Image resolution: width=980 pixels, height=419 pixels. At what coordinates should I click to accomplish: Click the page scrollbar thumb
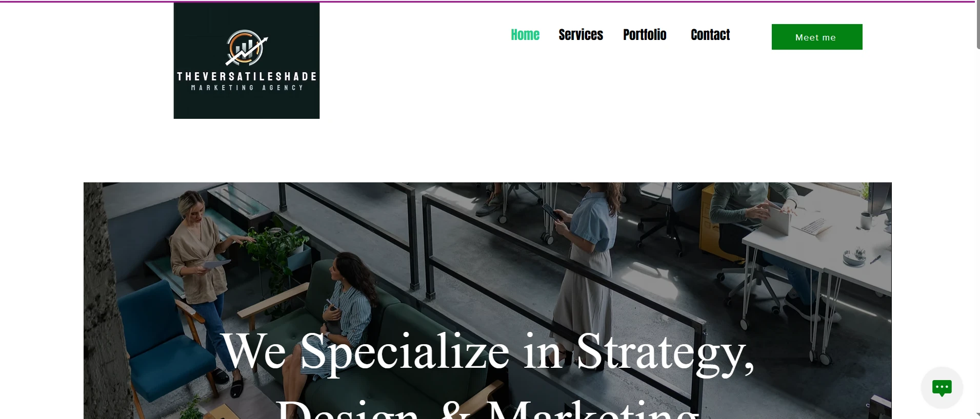[978, 25]
